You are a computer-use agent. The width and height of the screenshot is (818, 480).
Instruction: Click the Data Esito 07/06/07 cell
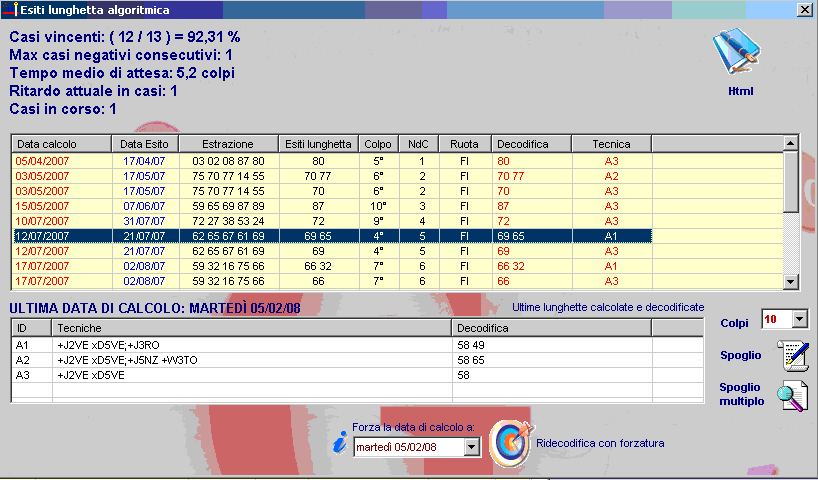[144, 206]
